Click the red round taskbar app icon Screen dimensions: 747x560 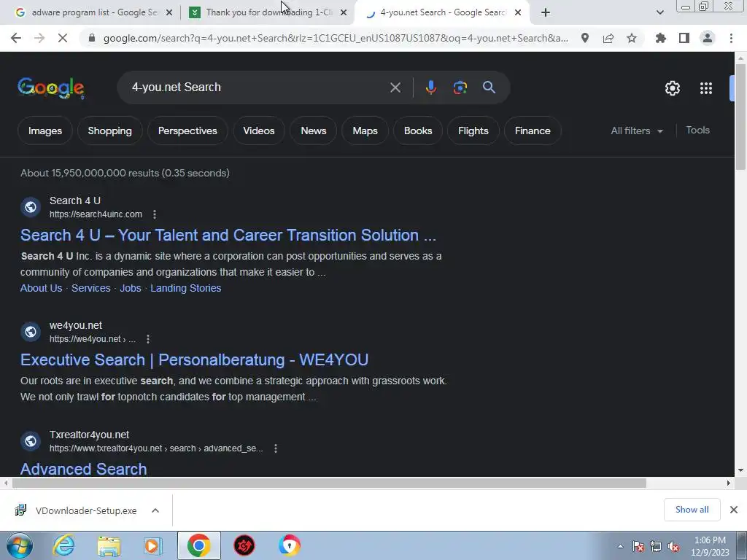244,545
